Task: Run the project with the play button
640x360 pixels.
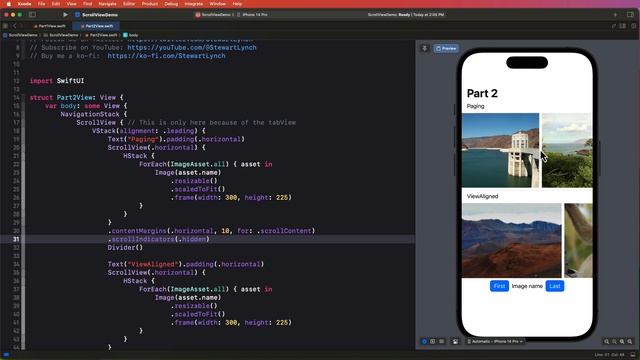Action: 65,15
